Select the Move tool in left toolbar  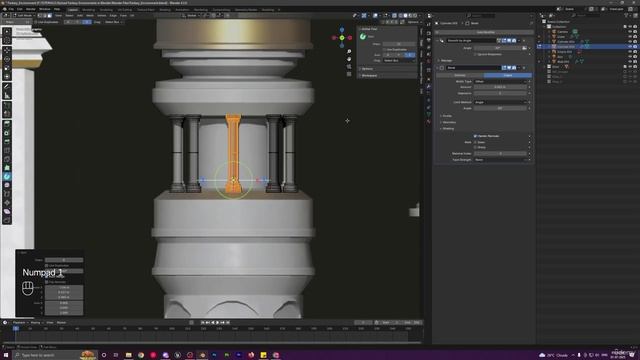(7, 50)
